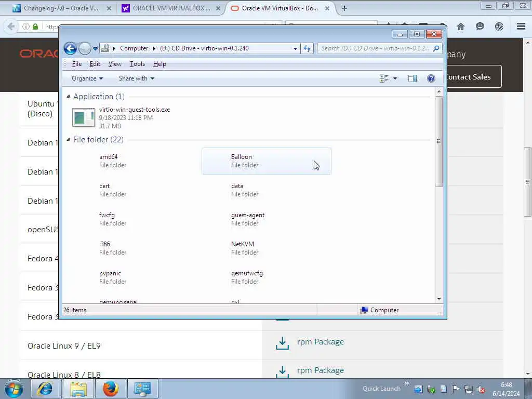Click the Oracle Linux 8 download arrow icon
Screen dimensions: 532x399
pyautogui.click(x=282, y=371)
